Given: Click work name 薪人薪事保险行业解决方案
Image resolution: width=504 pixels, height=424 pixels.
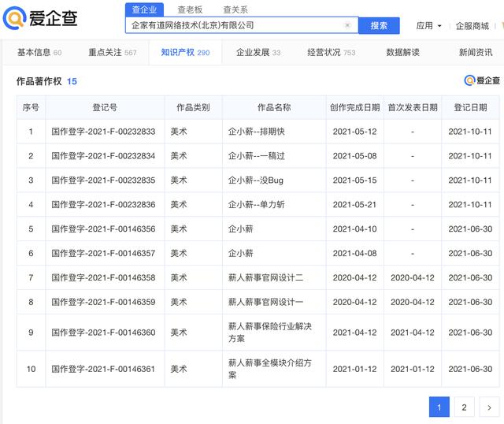Looking at the screenshot, I should tap(270, 333).
